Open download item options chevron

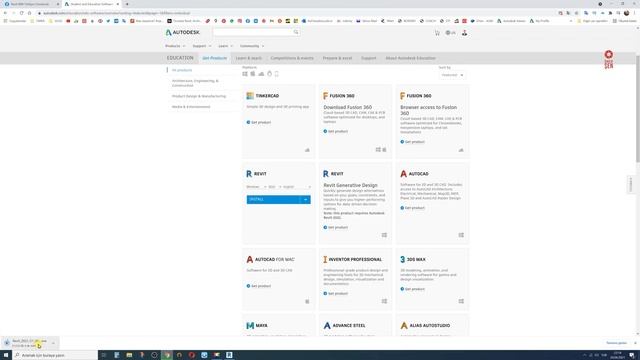pos(53,343)
